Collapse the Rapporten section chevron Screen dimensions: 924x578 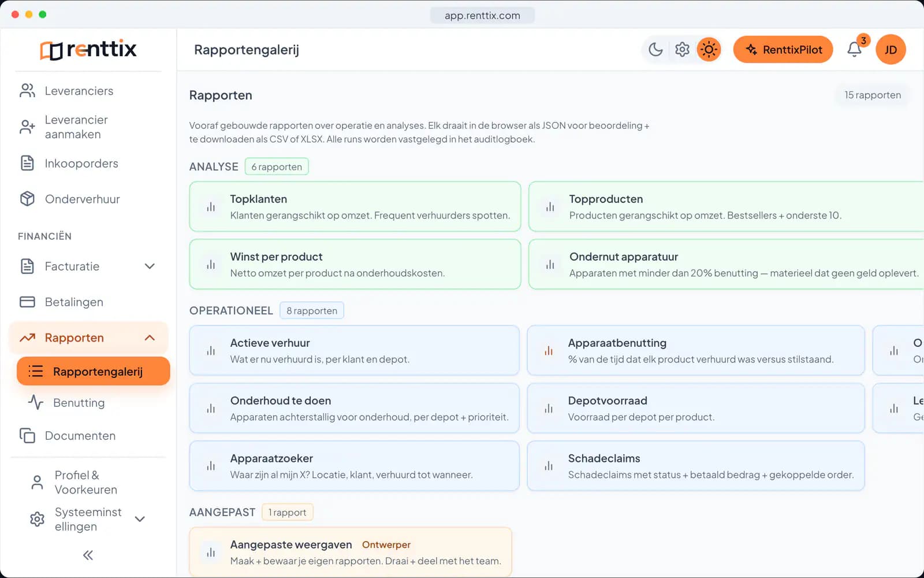click(150, 338)
